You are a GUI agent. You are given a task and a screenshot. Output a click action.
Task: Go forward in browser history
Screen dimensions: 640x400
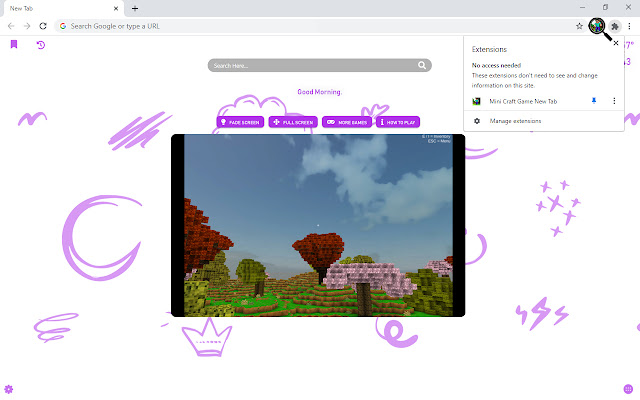click(27, 26)
